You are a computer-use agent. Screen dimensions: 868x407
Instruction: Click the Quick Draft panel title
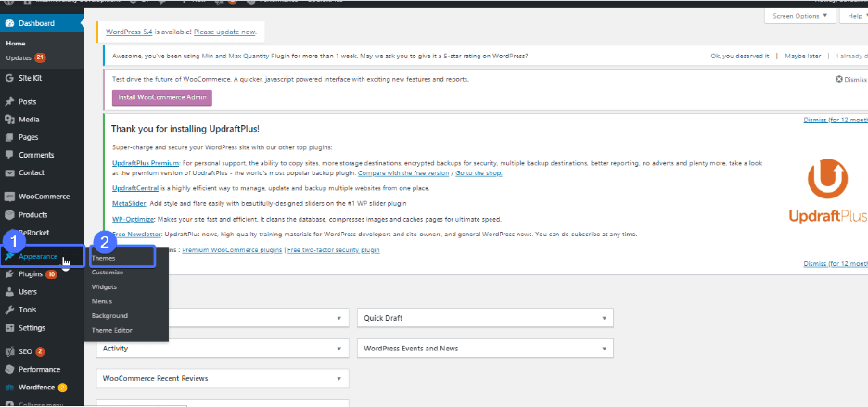click(x=383, y=318)
